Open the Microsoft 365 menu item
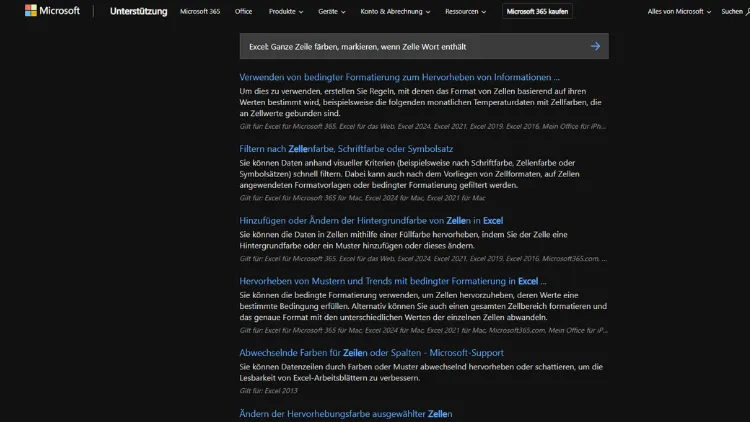Viewport: 750px width, 422px height. coord(200,11)
